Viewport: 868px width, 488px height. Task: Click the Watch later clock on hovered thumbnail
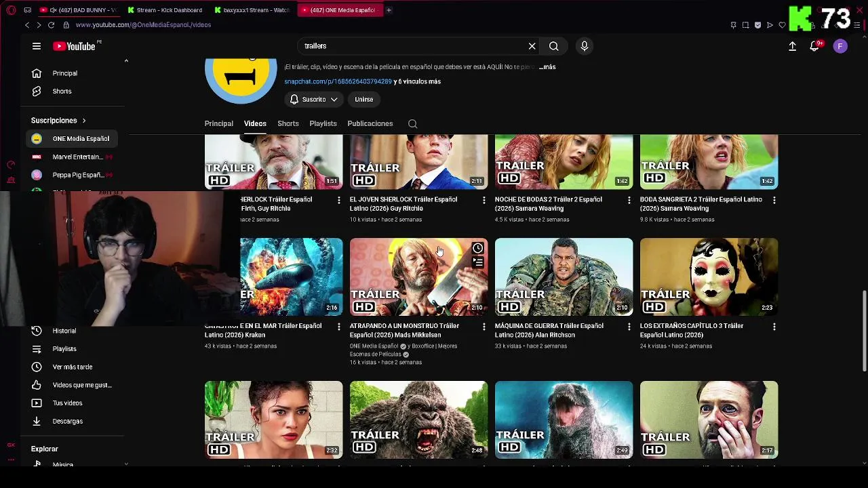click(x=477, y=248)
